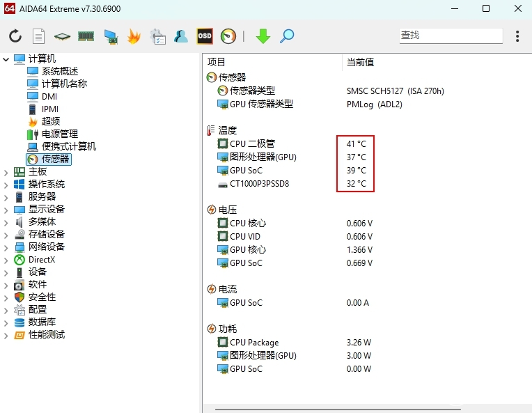Image resolution: width=532 pixels, height=413 pixels.
Task: Open the OSD panel icon
Action: click(x=205, y=36)
